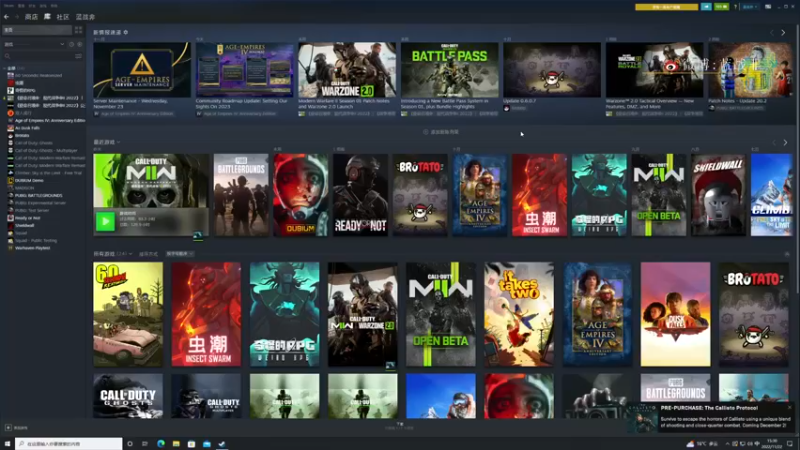Open Task View from taskbar
800x450 pixels.
pos(145,443)
